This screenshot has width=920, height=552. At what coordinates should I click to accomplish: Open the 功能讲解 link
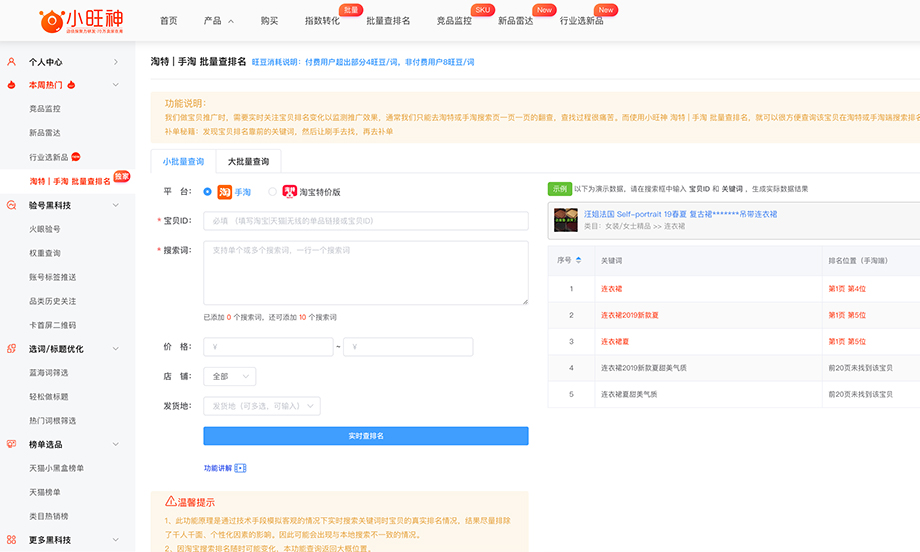(218, 468)
